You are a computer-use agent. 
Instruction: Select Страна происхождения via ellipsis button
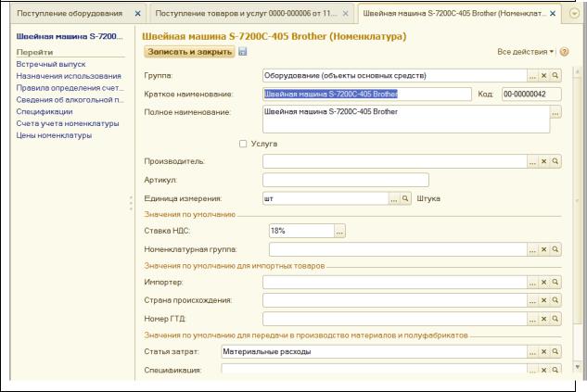(x=532, y=300)
